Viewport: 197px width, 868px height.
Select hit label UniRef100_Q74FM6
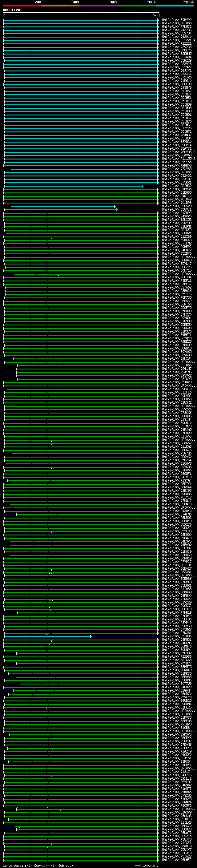pyautogui.click(x=177, y=515)
